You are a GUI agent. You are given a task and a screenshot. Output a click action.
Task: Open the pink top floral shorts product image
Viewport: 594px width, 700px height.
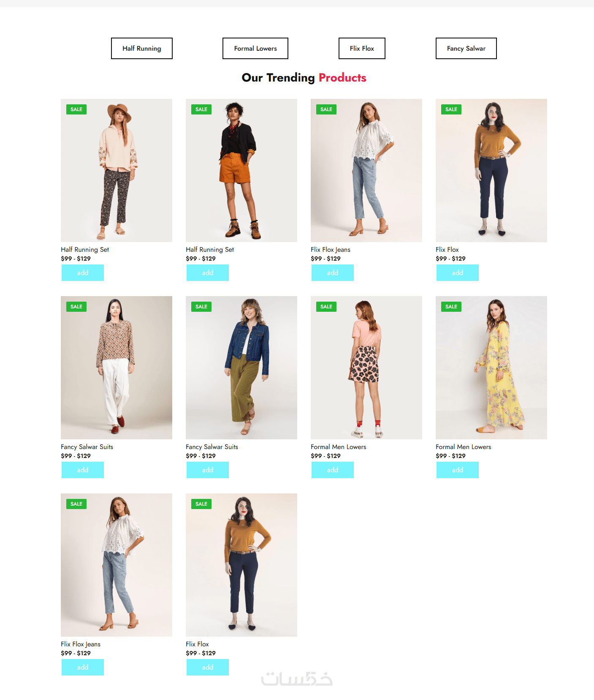click(366, 368)
